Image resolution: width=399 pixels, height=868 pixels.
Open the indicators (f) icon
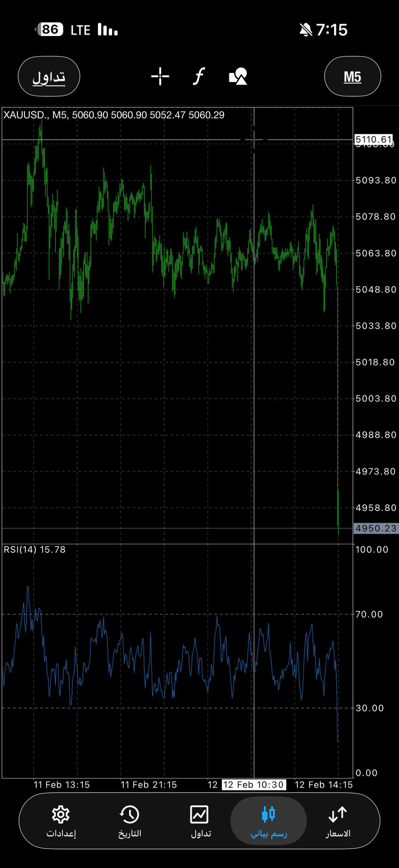pyautogui.click(x=199, y=76)
